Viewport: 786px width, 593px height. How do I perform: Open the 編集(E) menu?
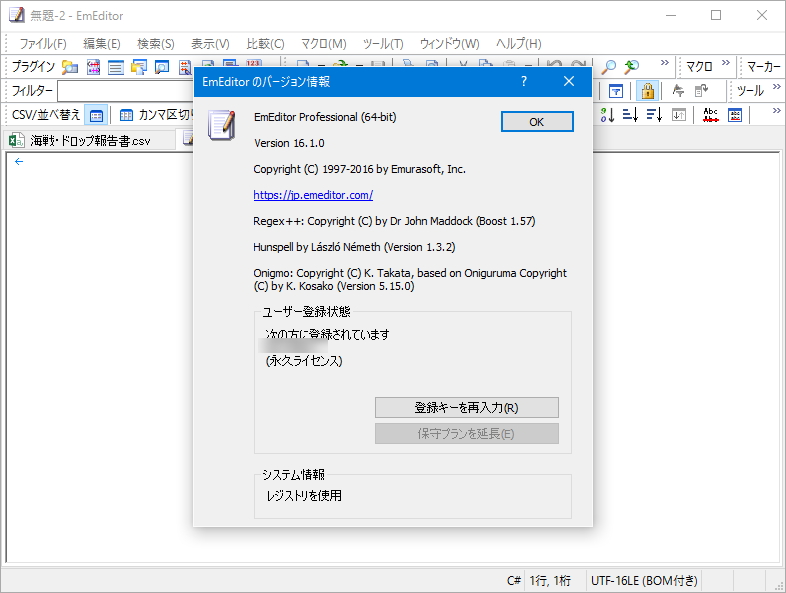point(102,44)
